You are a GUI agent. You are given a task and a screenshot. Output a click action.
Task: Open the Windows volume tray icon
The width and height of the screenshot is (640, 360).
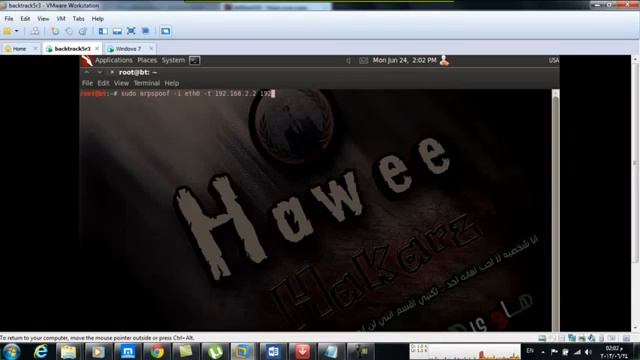(588, 351)
